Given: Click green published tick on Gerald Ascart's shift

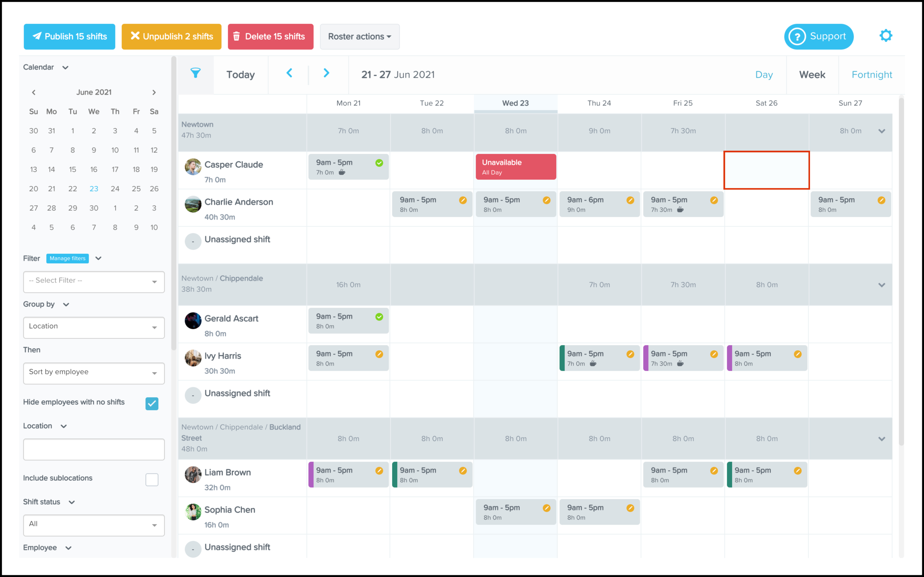Looking at the screenshot, I should click(x=379, y=317).
